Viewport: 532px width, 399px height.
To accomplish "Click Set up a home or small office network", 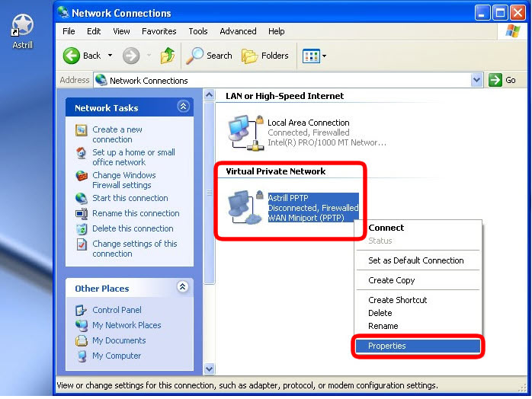I will coord(133,158).
